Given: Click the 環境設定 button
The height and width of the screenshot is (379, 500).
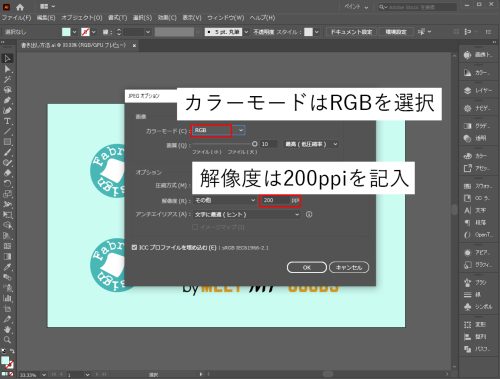Looking at the screenshot, I should tap(396, 32).
